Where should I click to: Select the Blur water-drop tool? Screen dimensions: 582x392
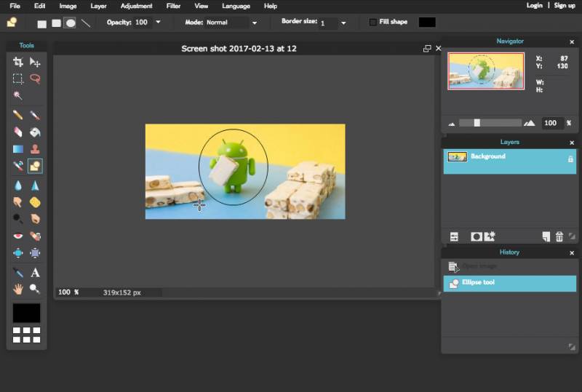[x=17, y=185]
